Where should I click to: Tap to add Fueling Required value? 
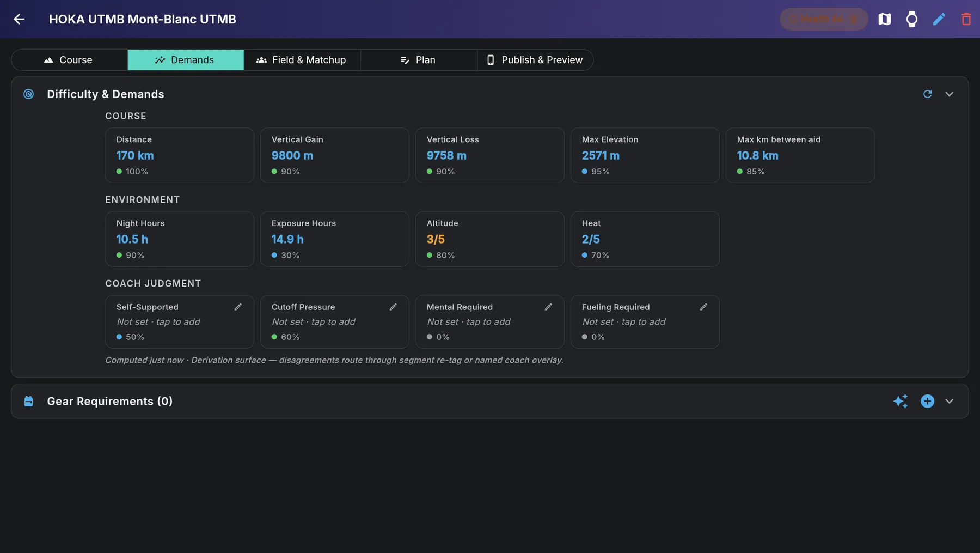coord(624,322)
